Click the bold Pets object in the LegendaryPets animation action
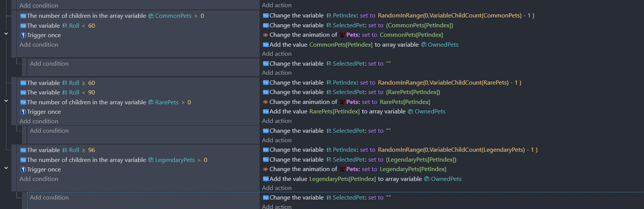The height and width of the screenshot is (209, 644). click(x=352, y=169)
